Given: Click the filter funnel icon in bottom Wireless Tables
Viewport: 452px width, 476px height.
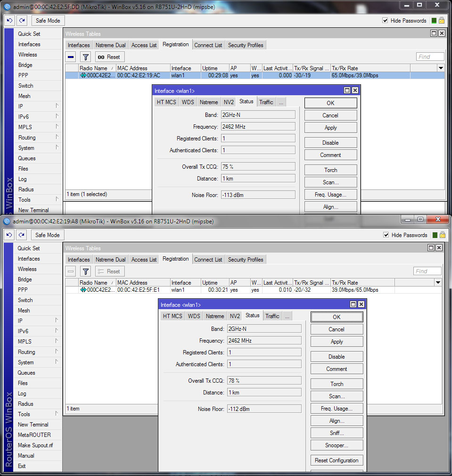Looking at the screenshot, I should pos(86,271).
